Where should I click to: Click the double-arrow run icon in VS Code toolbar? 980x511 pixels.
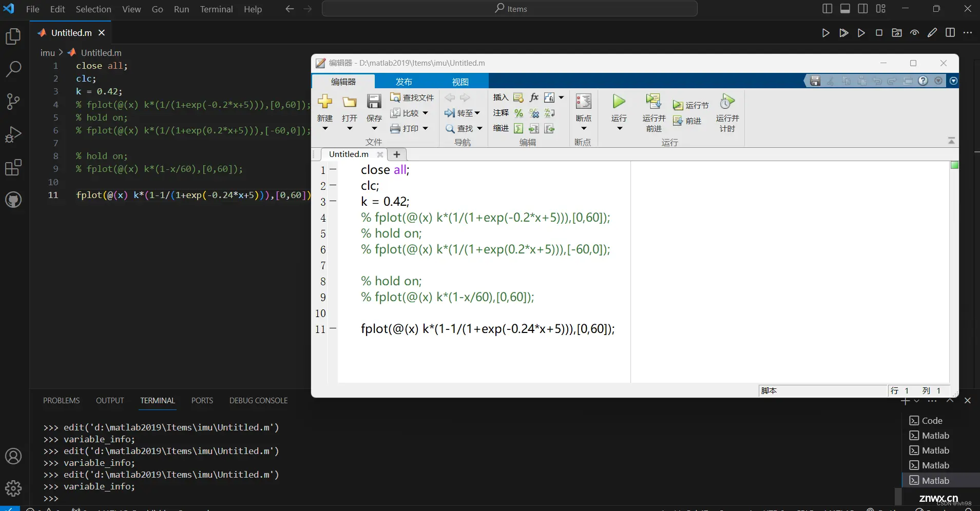tap(843, 33)
